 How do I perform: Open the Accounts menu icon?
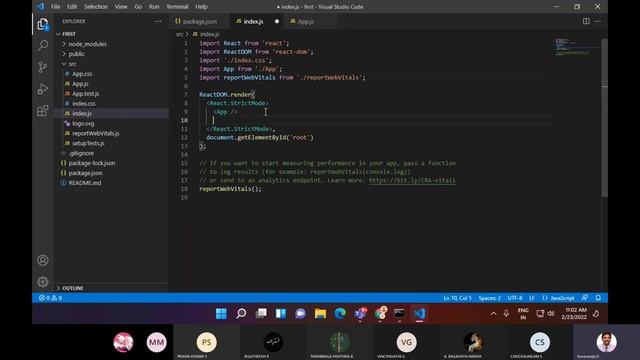pyautogui.click(x=42, y=260)
